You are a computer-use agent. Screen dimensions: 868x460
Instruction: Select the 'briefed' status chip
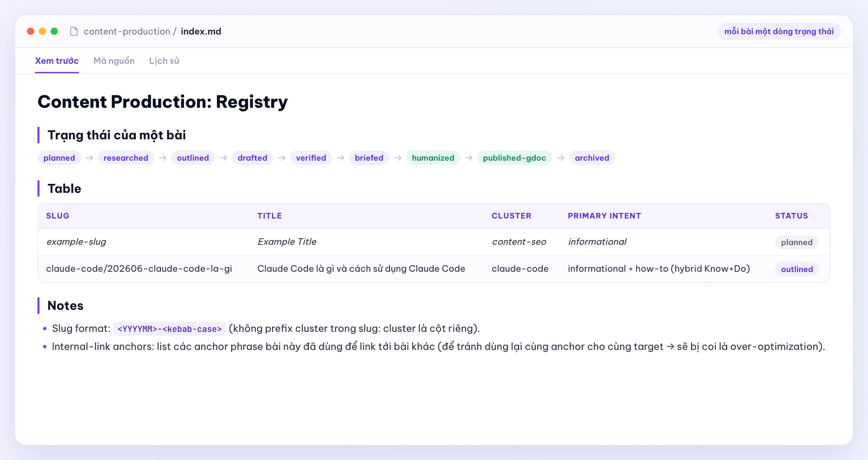click(x=369, y=158)
